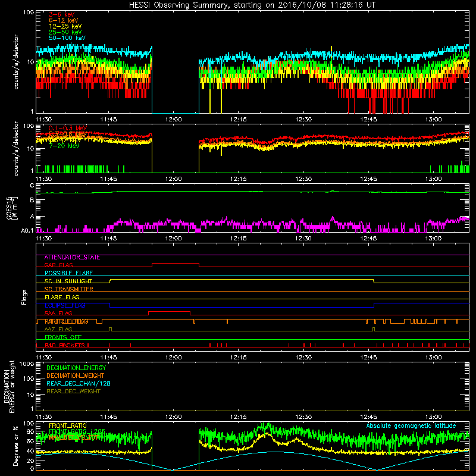Click the 12:45 tick label under the top panel
The image size is (476, 476).
point(368,120)
